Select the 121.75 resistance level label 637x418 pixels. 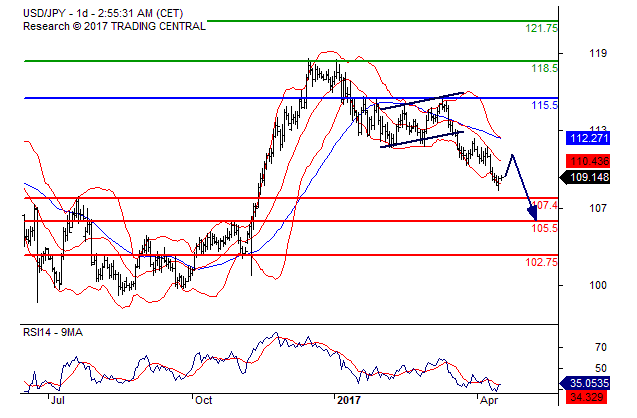(x=541, y=28)
